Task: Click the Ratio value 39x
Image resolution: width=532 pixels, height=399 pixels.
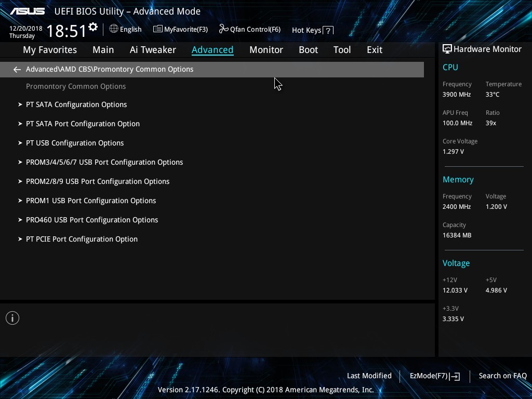Action: tap(490, 123)
